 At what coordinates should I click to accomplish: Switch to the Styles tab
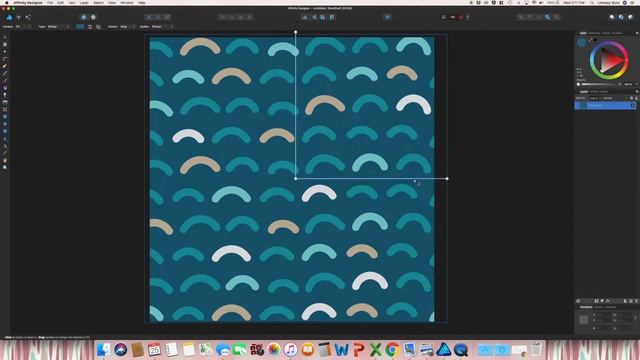[x=604, y=91]
